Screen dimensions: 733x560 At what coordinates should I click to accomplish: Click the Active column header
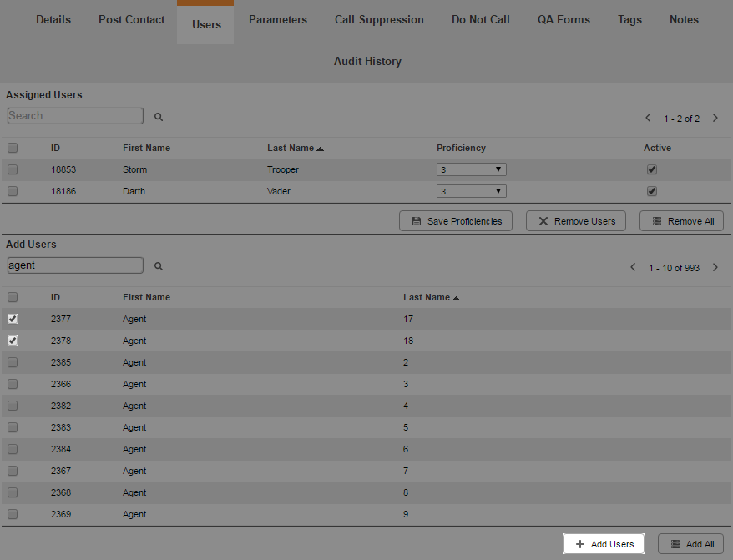(x=657, y=149)
